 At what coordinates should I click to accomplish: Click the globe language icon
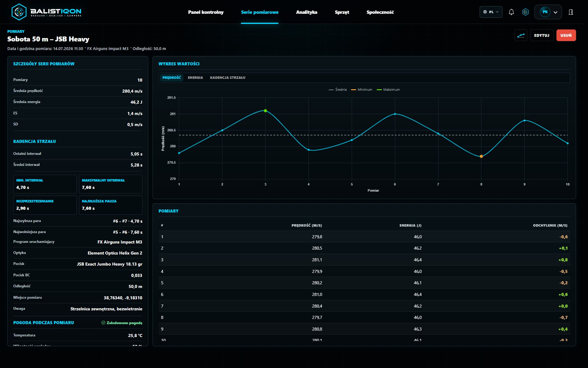(x=485, y=12)
